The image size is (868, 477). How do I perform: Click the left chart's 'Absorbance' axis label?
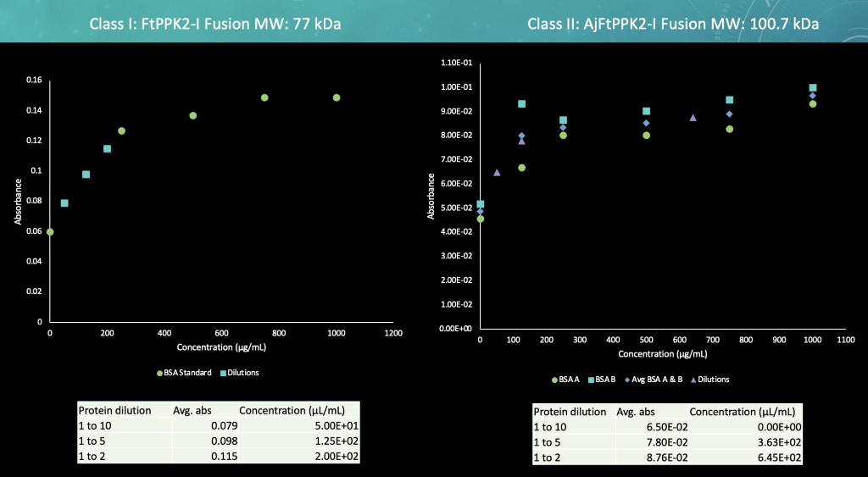click(19, 202)
